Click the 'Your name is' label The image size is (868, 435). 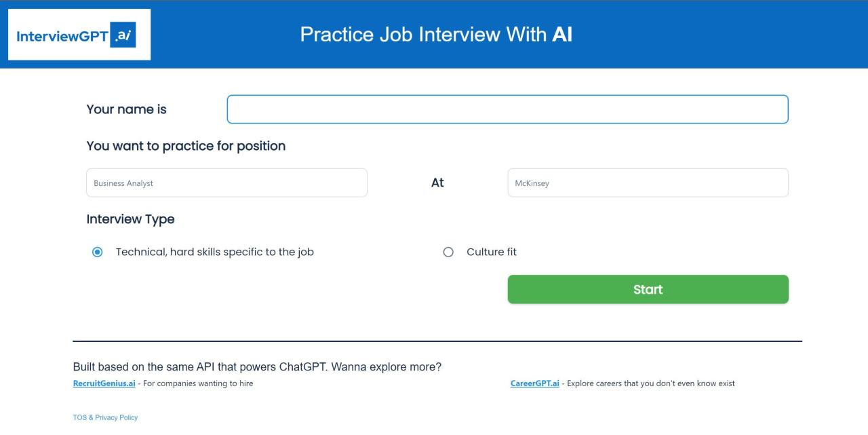(x=126, y=109)
